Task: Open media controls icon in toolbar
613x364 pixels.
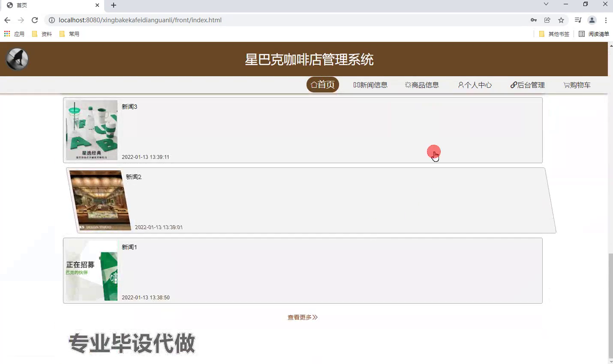Action: click(578, 20)
